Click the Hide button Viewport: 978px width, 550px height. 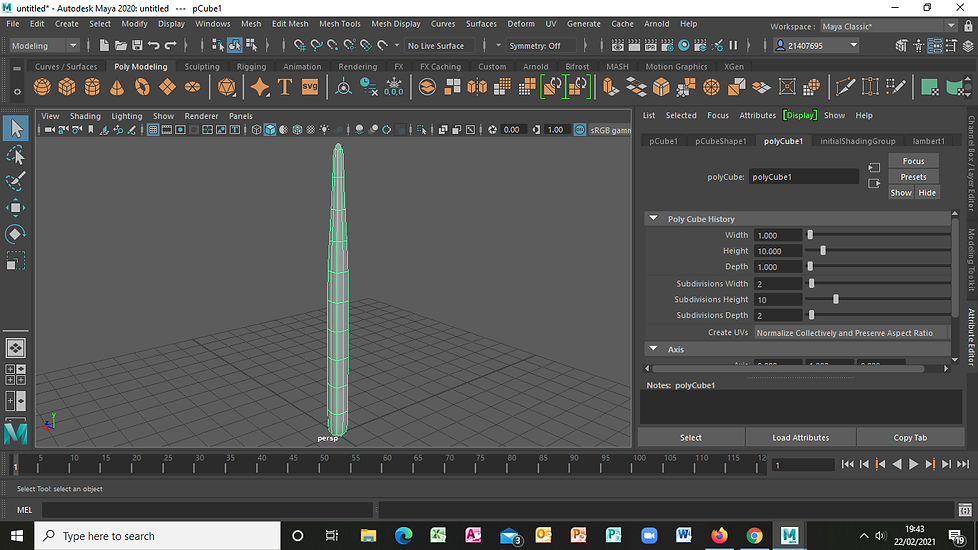[927, 193]
